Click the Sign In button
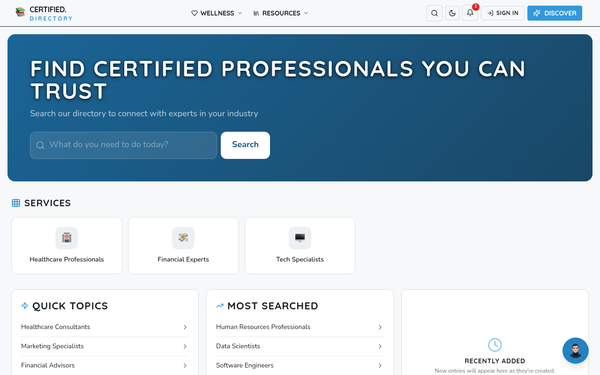This screenshot has width=600, height=375. coord(502,13)
